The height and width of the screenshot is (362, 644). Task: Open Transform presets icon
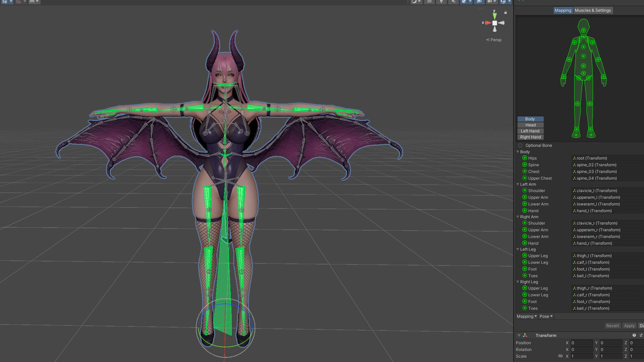(641, 335)
